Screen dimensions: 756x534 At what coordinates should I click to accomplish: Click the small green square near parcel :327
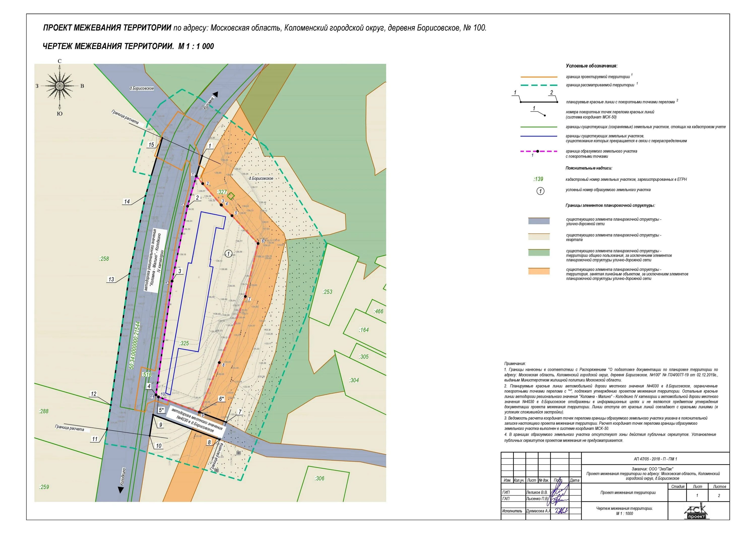click(x=231, y=196)
